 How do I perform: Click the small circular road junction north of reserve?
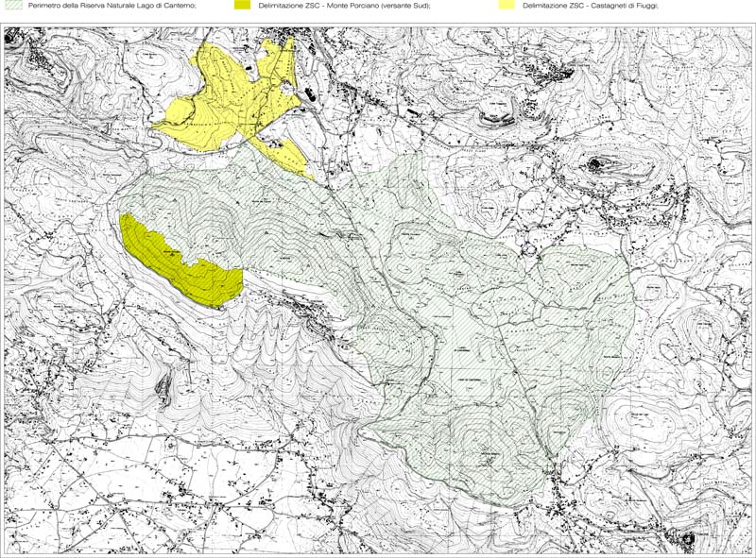[309, 94]
